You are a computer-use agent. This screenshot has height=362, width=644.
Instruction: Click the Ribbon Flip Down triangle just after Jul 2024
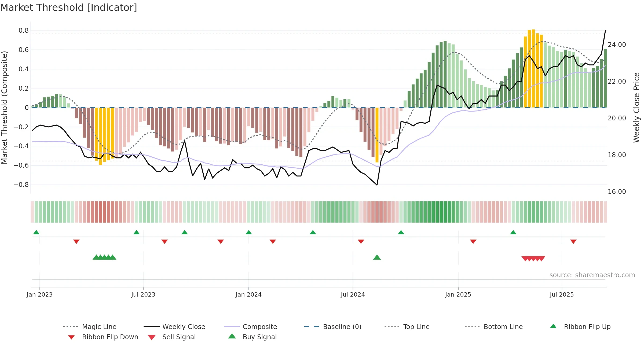click(x=361, y=242)
